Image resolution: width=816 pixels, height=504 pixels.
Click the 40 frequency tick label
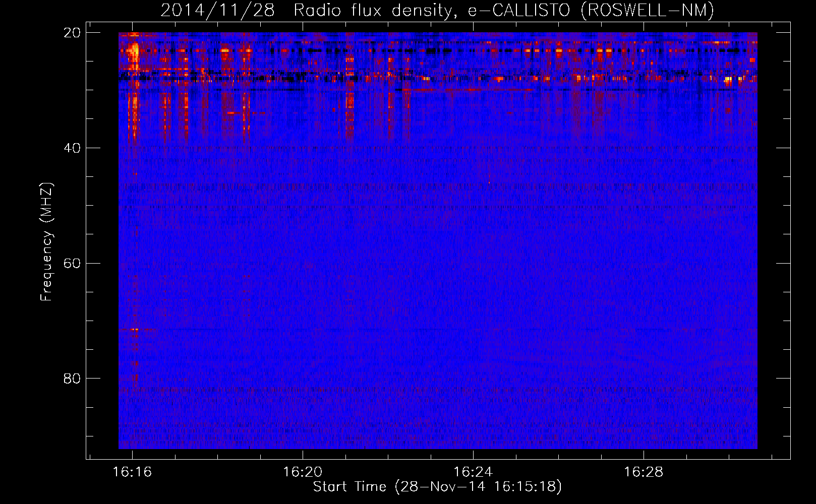point(72,148)
